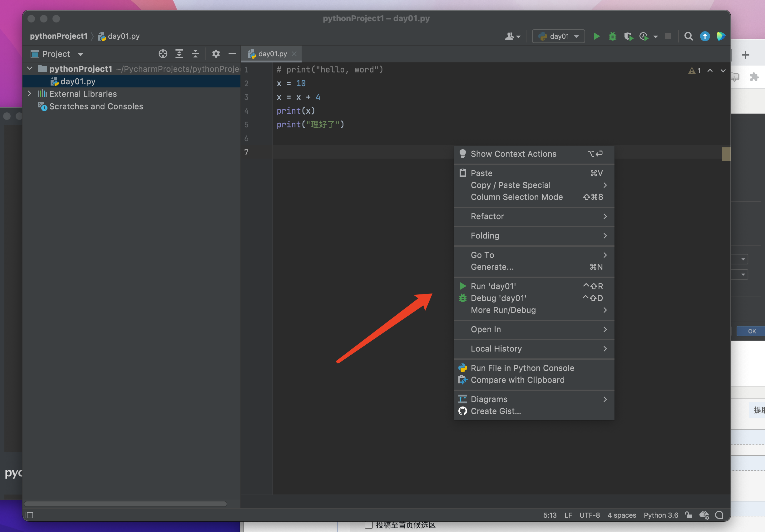The width and height of the screenshot is (765, 532).
Task: Click Expand All icon in Project panel
Action: [x=179, y=54]
